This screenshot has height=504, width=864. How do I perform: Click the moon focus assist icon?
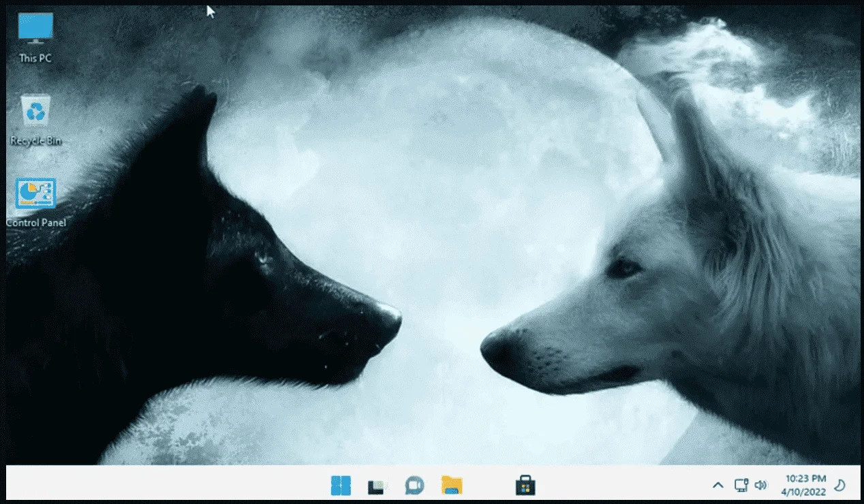tap(840, 485)
